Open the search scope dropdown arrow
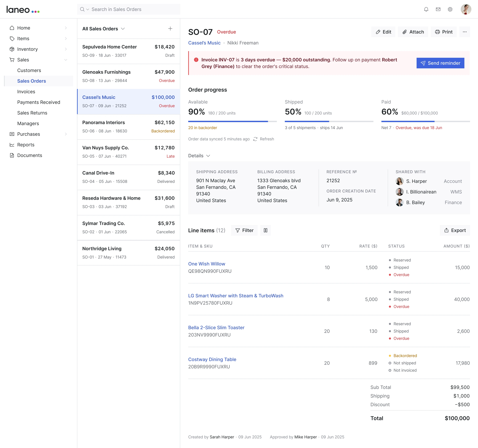 click(x=88, y=9)
